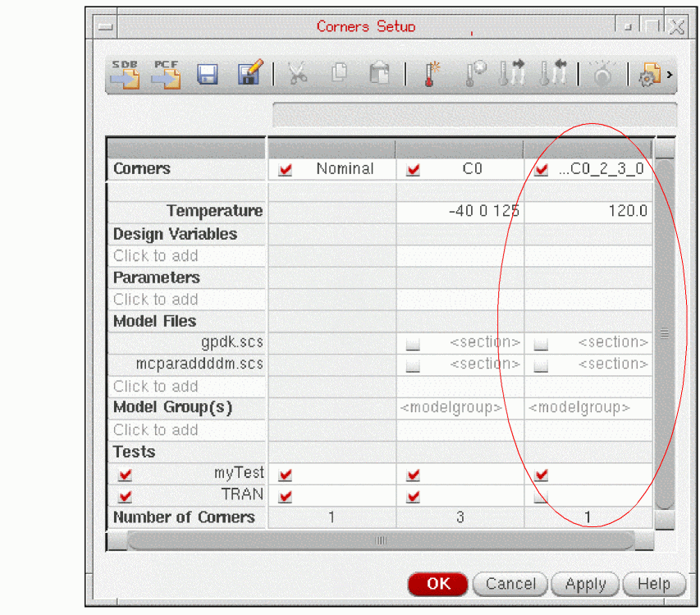
Task: Uncheck the TRAN row checkbox beside its name
Action: coord(126,496)
